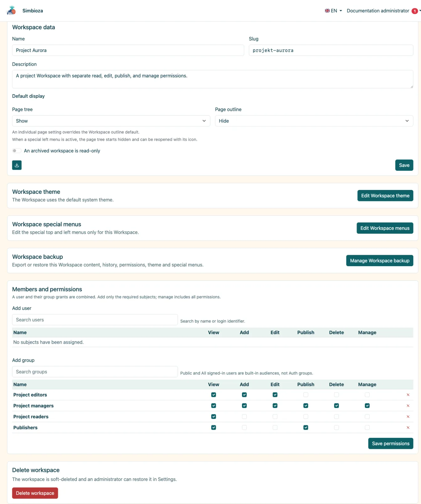The height and width of the screenshot is (504, 421).
Task: Click the Simbioza logo icon
Action: click(11, 11)
